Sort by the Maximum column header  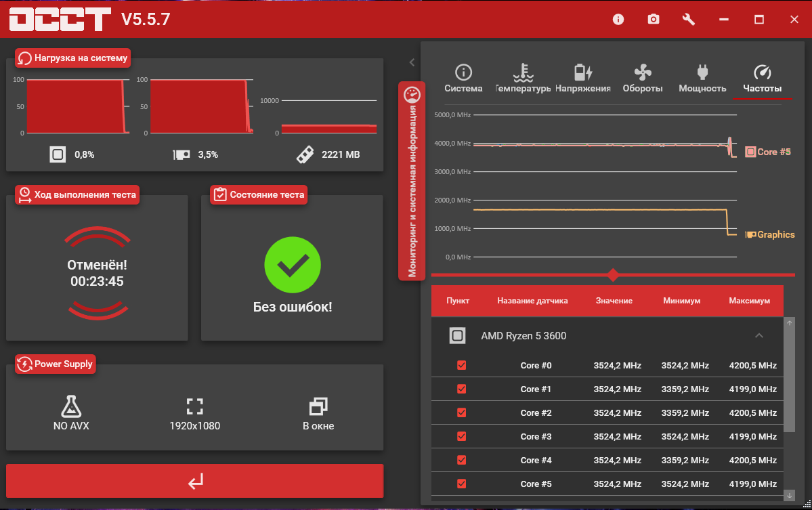pos(749,301)
